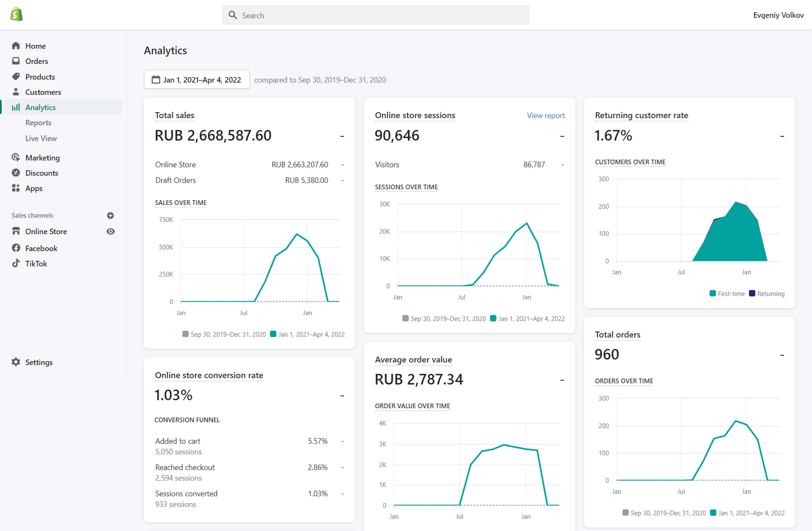Click the Home icon in sidebar
Viewport: 812px width, 531px height.
click(16, 46)
